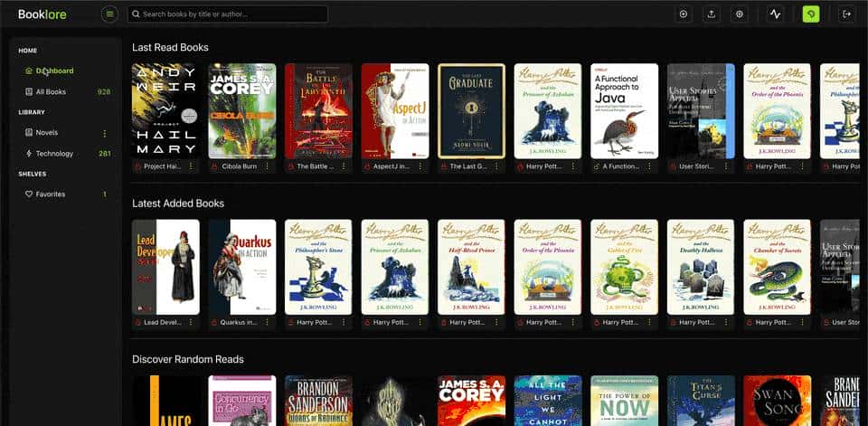Open the settings gear icon
868x426 pixels.
(x=740, y=14)
